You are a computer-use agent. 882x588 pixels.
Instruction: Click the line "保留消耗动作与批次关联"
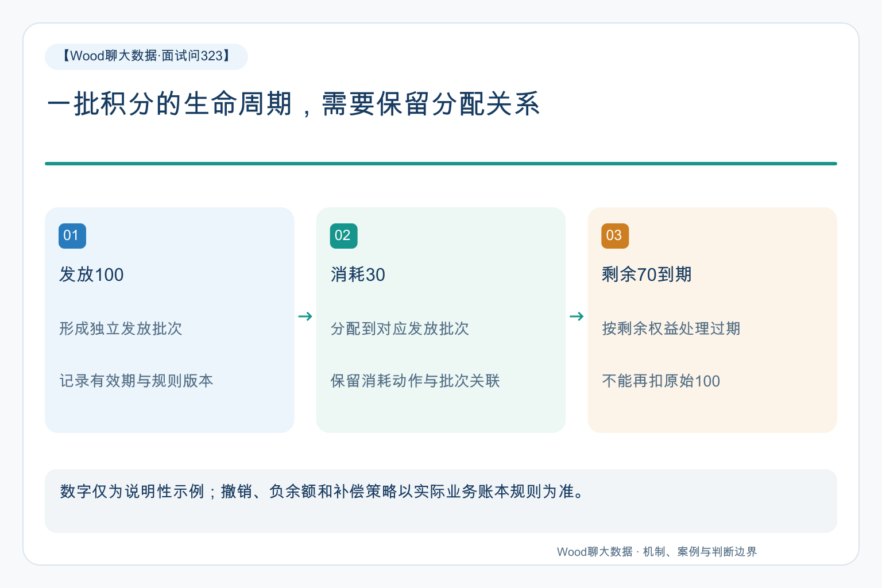click(x=415, y=381)
